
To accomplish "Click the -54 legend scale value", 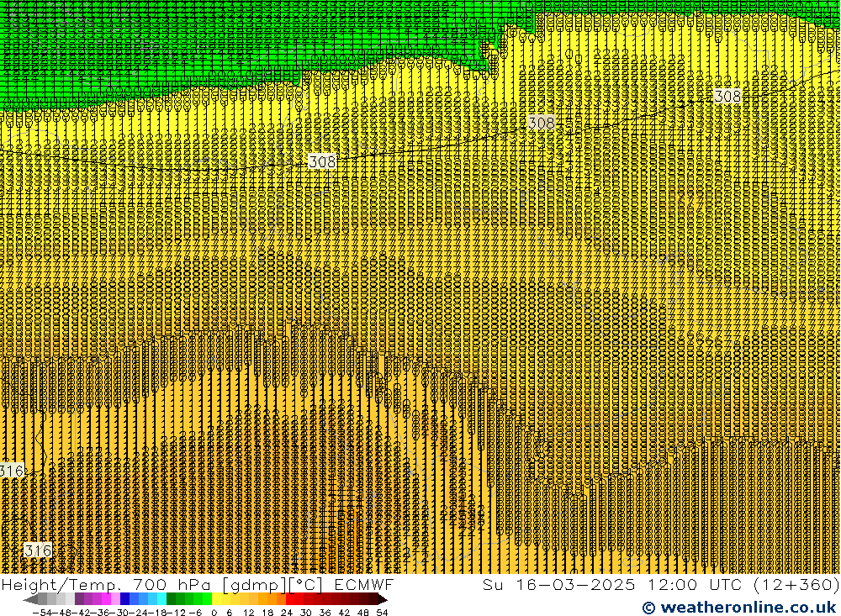I will pos(42,613).
